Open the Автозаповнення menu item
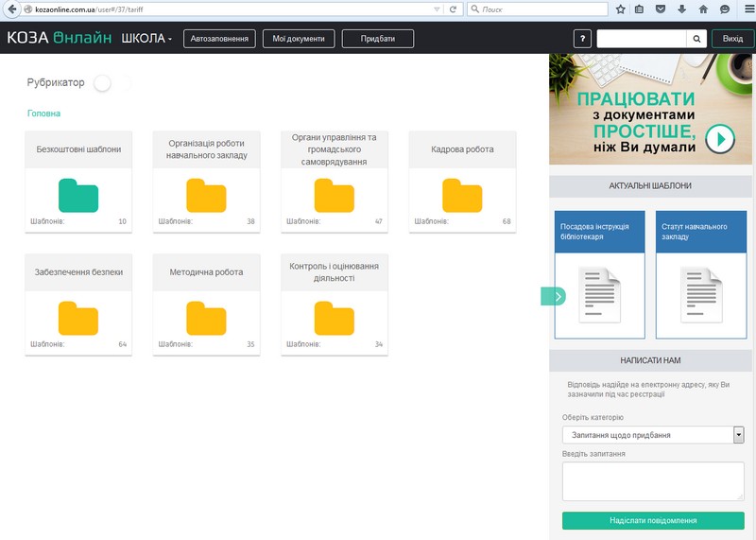The image size is (756, 540). tap(219, 39)
